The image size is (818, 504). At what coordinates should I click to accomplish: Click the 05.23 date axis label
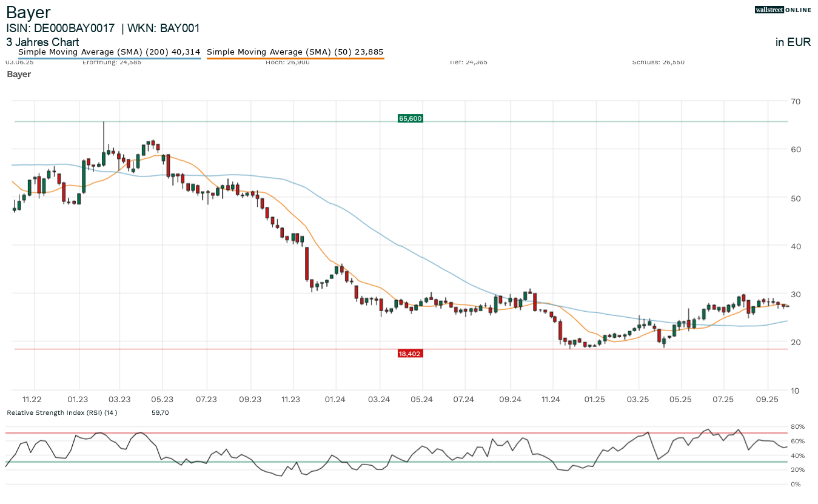162,399
